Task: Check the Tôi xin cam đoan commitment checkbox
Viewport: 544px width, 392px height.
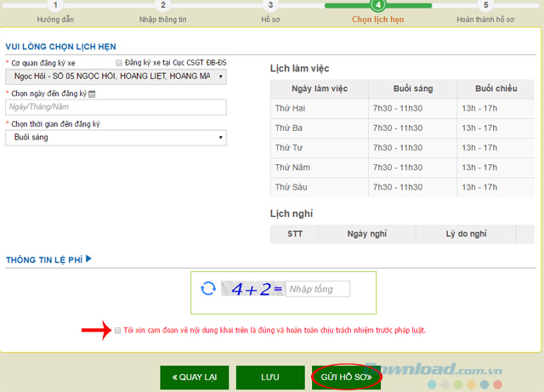Action: (x=118, y=330)
